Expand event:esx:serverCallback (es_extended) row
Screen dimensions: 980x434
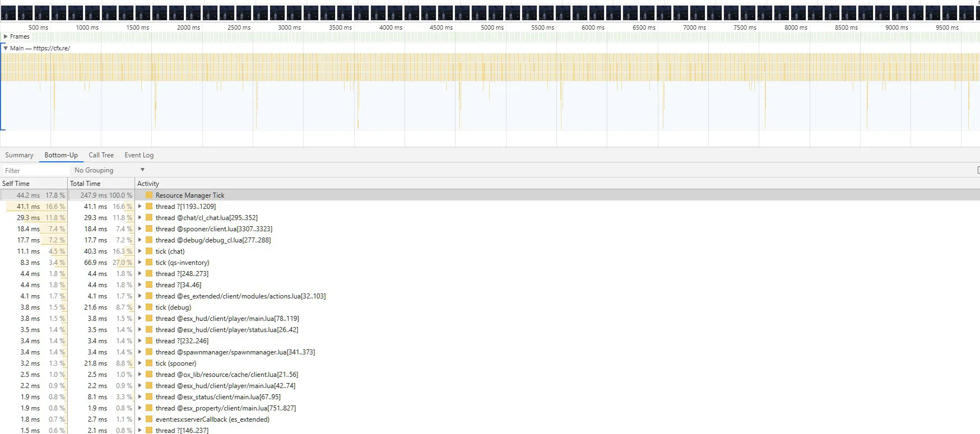[x=140, y=419]
